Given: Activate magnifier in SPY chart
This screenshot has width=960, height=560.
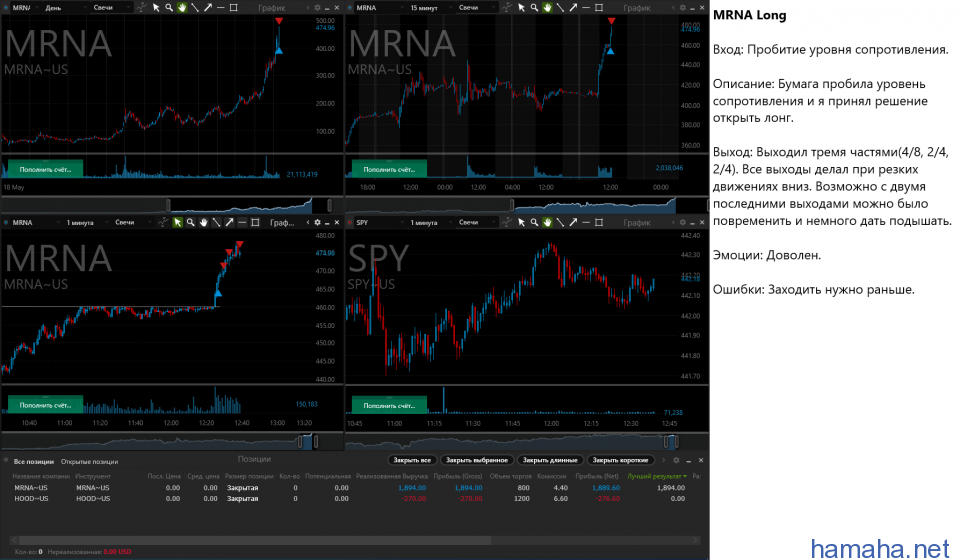Looking at the screenshot, I should coord(534,222).
